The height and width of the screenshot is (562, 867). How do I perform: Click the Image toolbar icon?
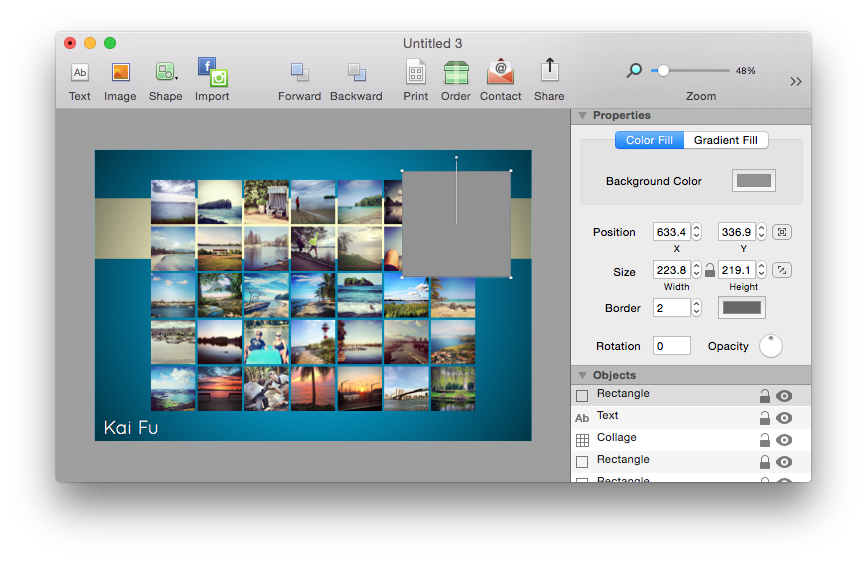[120, 73]
